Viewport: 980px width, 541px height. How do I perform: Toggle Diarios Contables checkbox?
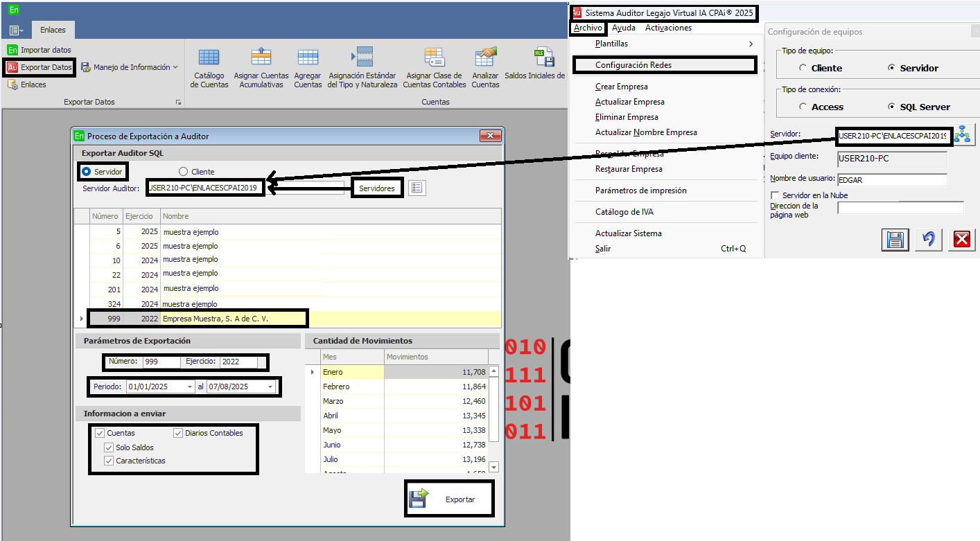(178, 433)
